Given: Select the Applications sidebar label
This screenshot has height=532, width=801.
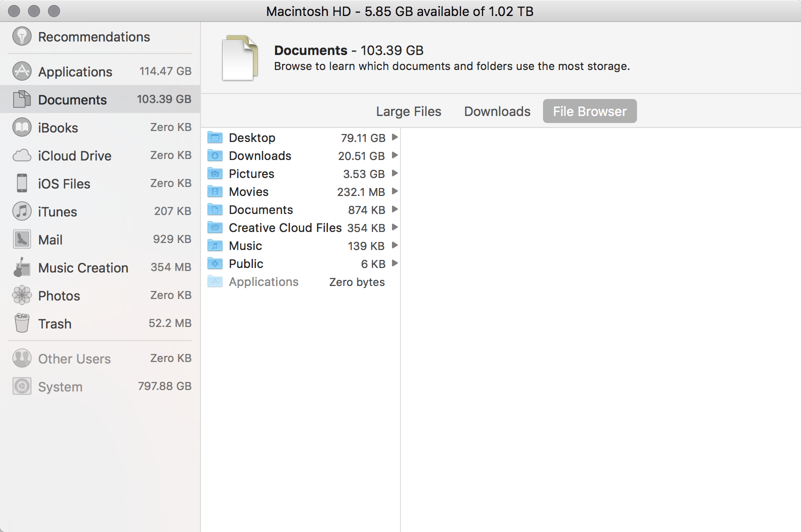Looking at the screenshot, I should pyautogui.click(x=75, y=72).
